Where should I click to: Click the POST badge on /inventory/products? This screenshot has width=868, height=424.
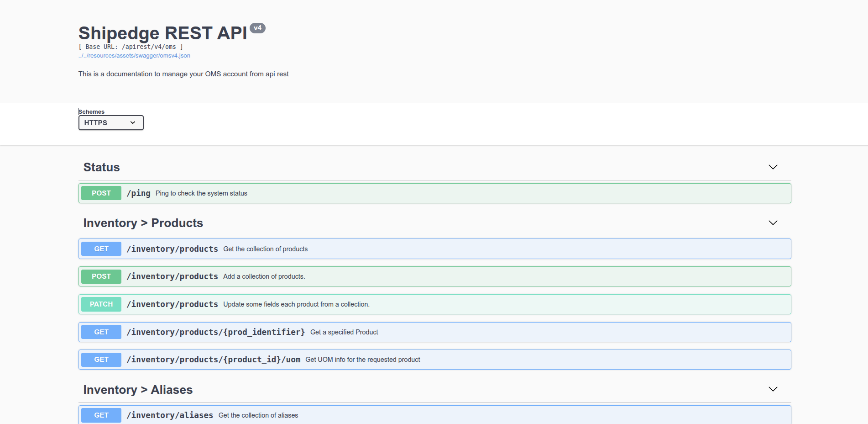(101, 276)
